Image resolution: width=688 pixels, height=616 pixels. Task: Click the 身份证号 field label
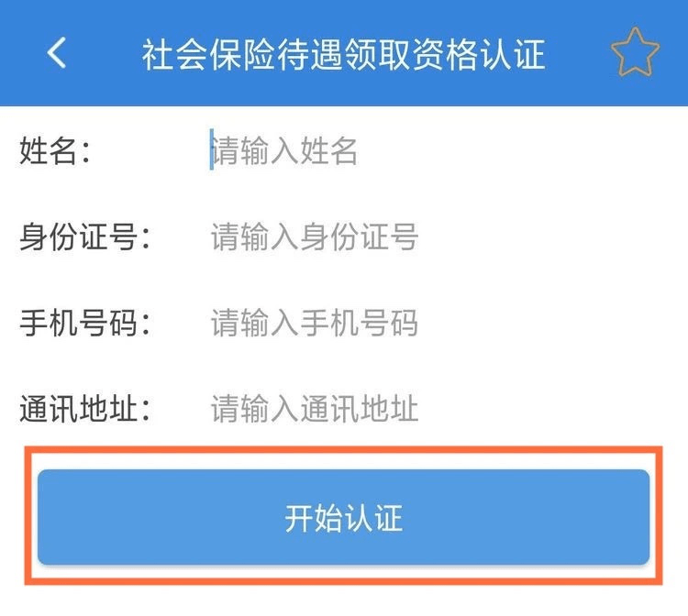tap(84, 237)
